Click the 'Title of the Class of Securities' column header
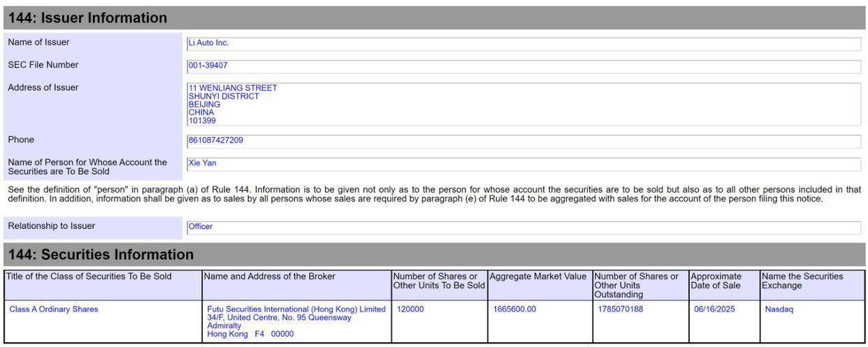Screen dimensions: 868x347 click(x=103, y=285)
